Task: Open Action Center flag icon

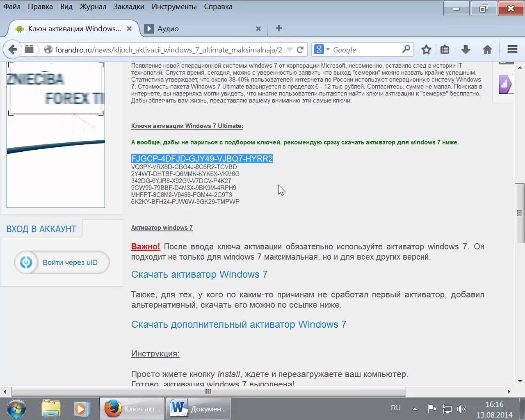Action: click(432, 409)
